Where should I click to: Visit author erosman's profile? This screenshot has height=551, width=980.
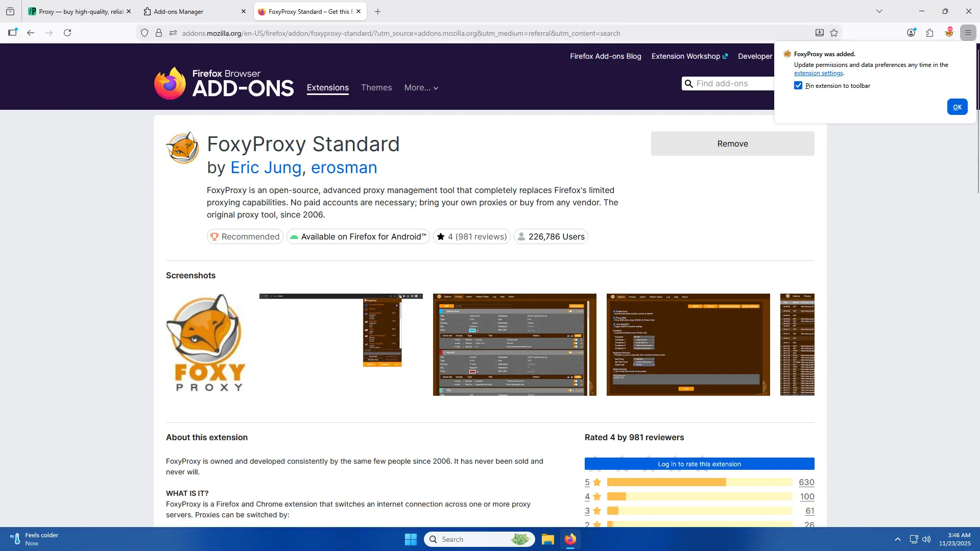(x=344, y=167)
